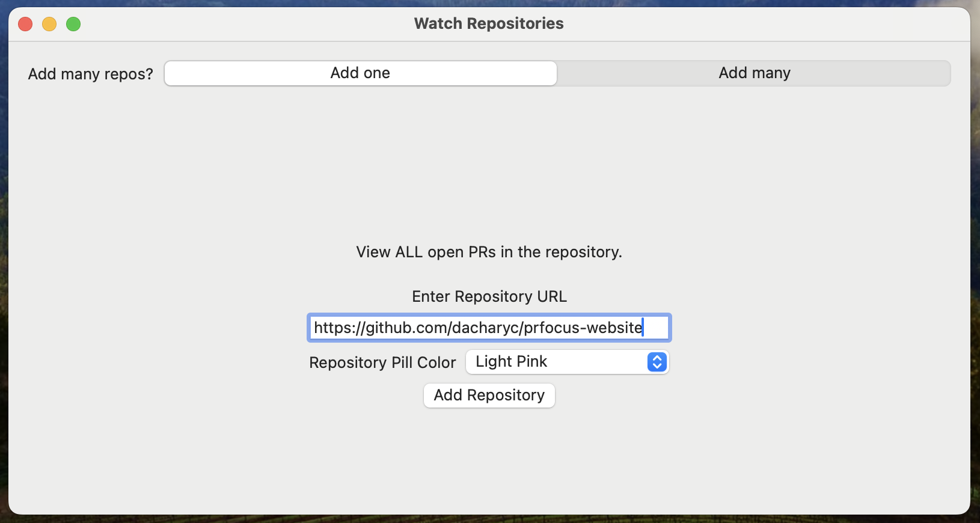Image resolution: width=980 pixels, height=523 pixels.
Task: Click the blue popup arrows on Light Pink
Action: tap(657, 362)
